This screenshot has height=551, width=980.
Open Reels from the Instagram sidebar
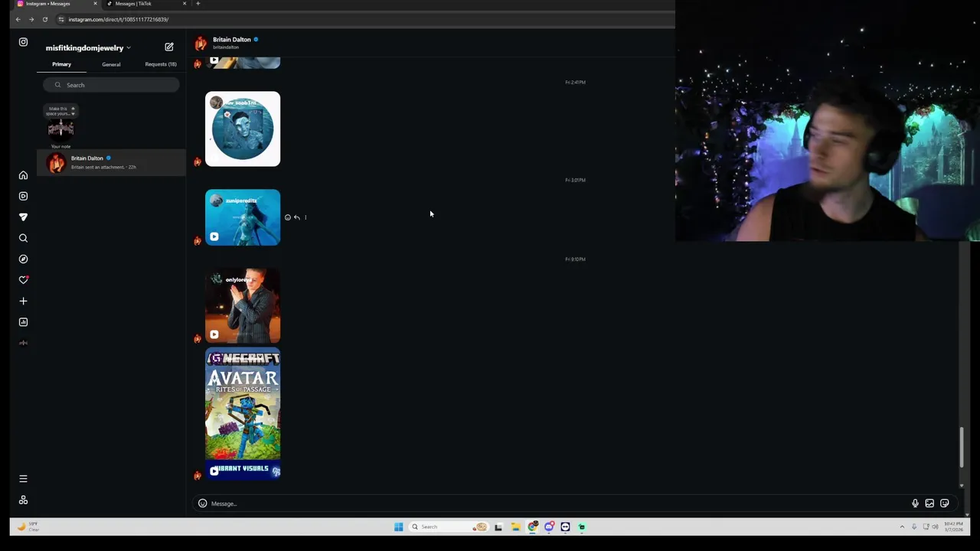click(x=23, y=196)
